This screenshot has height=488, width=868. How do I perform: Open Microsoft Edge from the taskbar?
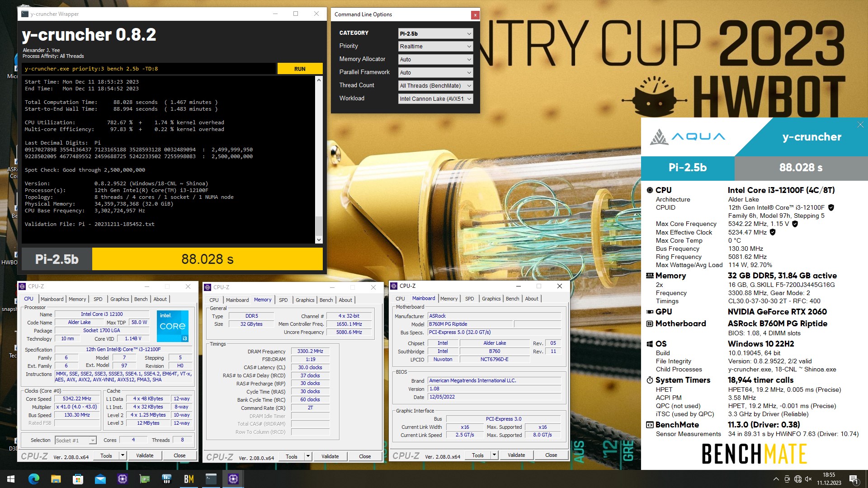tap(34, 479)
